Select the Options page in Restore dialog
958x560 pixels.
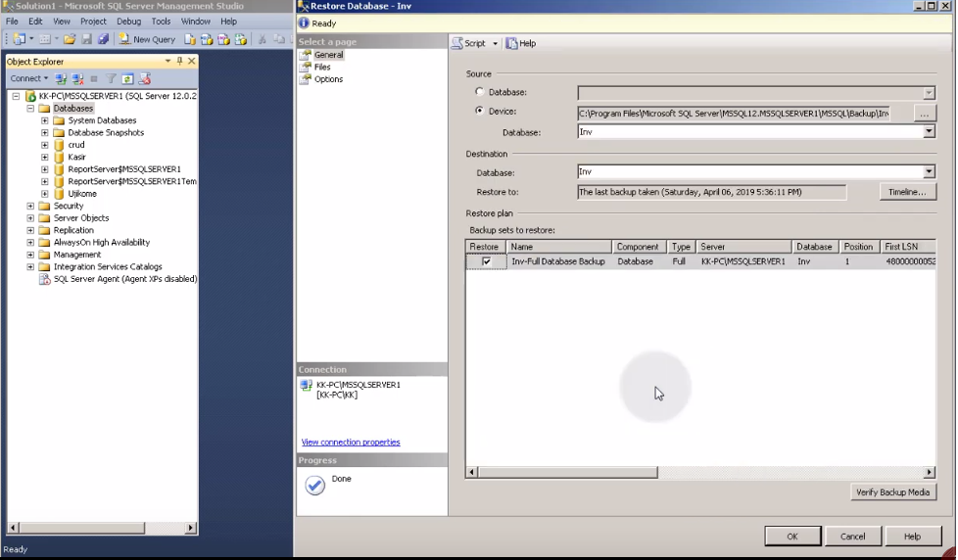tap(328, 79)
